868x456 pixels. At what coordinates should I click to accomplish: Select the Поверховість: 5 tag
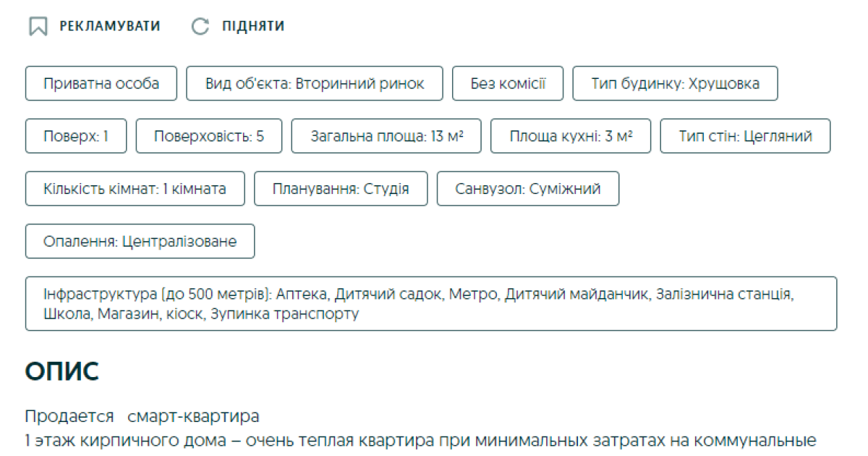(x=209, y=136)
